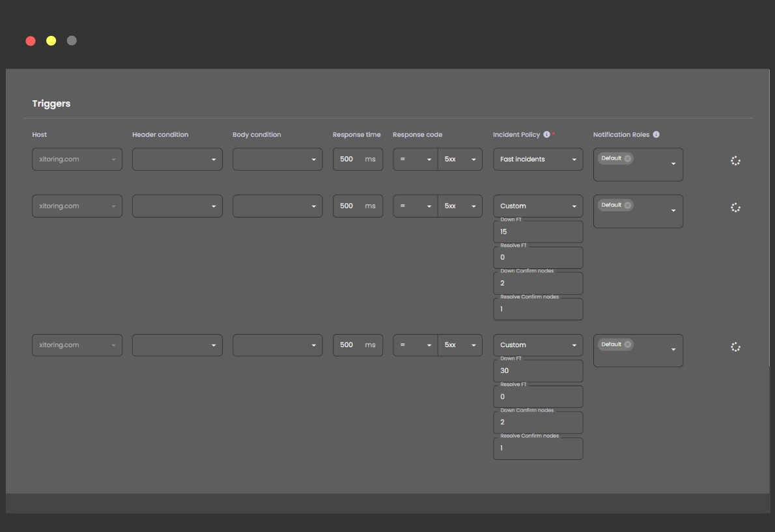775x532 pixels.
Task: Open Host dropdown in Down FT 30 row
Action: tap(77, 344)
